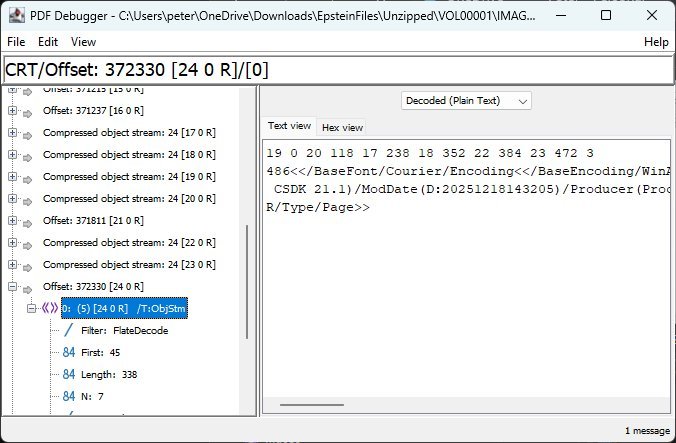Open the Help menu

coord(656,42)
